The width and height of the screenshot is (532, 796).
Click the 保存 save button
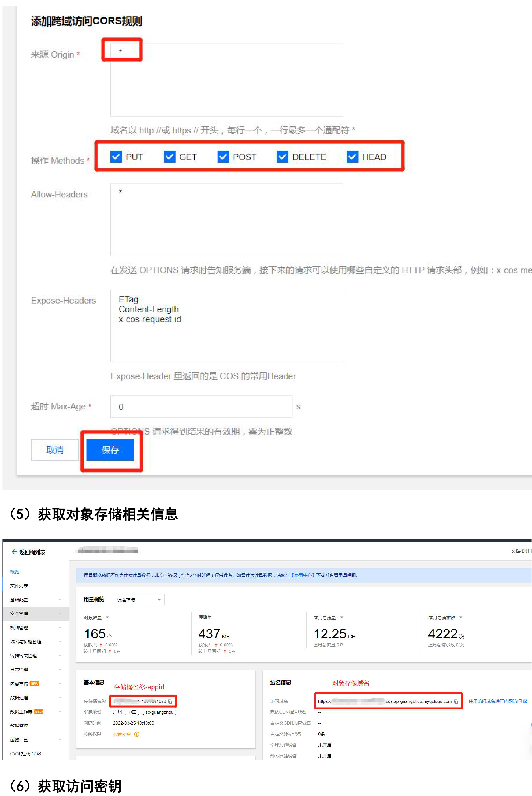(x=110, y=450)
